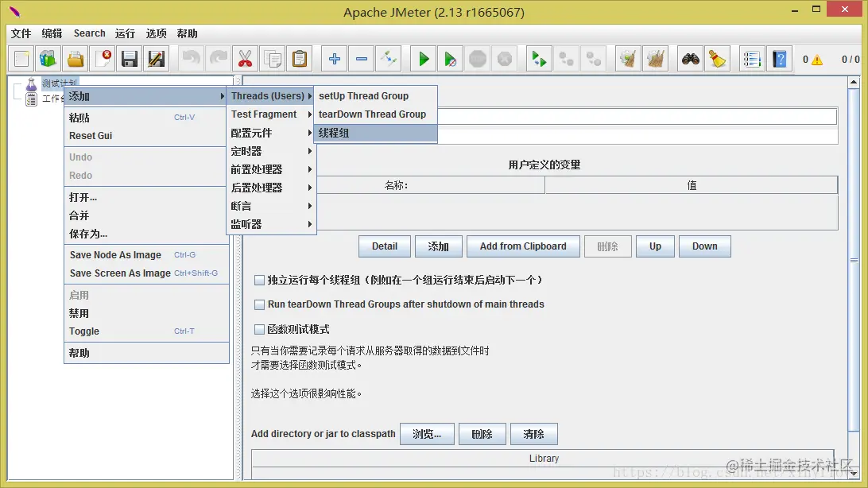Click 清除 classpath button
The width and height of the screenshot is (868, 488).
(533, 434)
